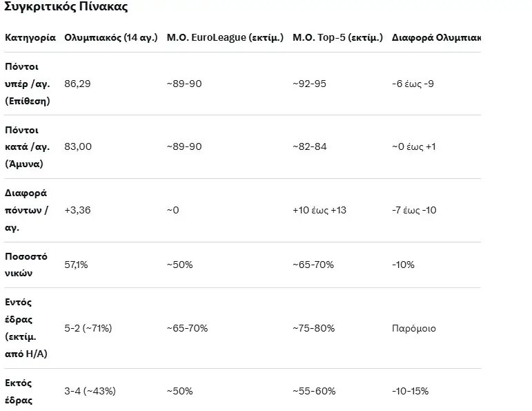The width and height of the screenshot is (532, 411).
Task: Select the 57,1% win percentage cell
Action: 77,265
